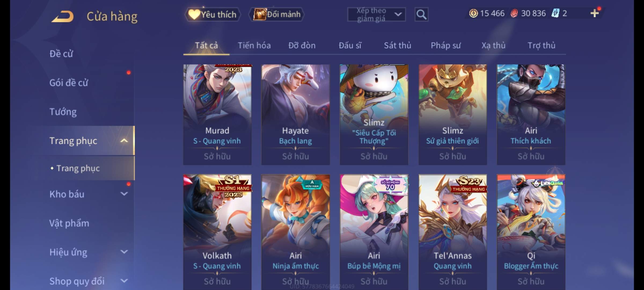Expand the Shop quy đổi section
The image size is (644, 290).
[x=124, y=281]
